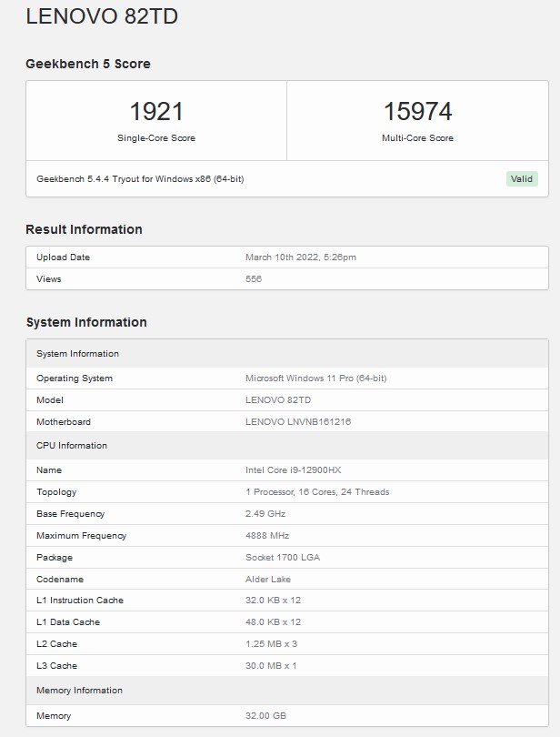Select the Model value LENOVO 82TD
This screenshot has width=560, height=737.
[278, 400]
